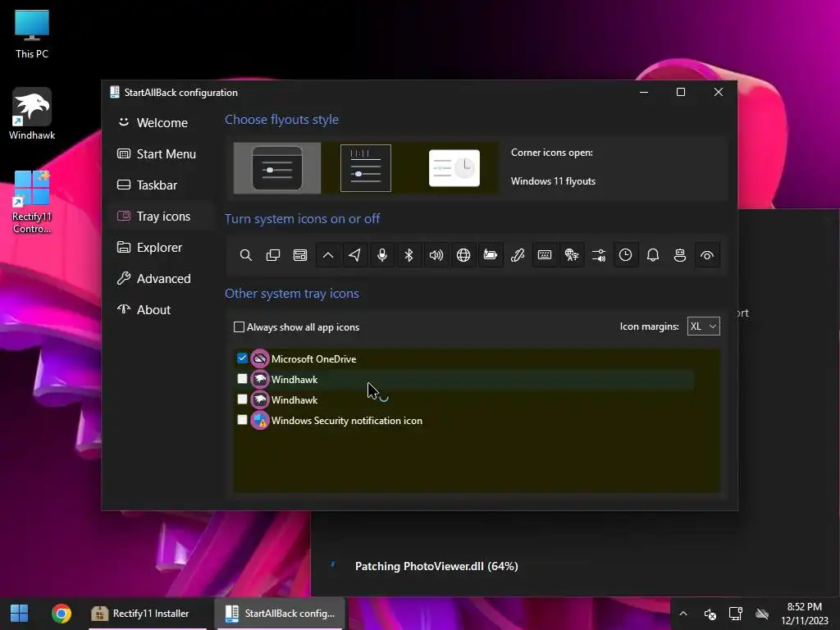The image size is (840, 630).
Task: Go to the Explorer section
Action: [x=162, y=248]
